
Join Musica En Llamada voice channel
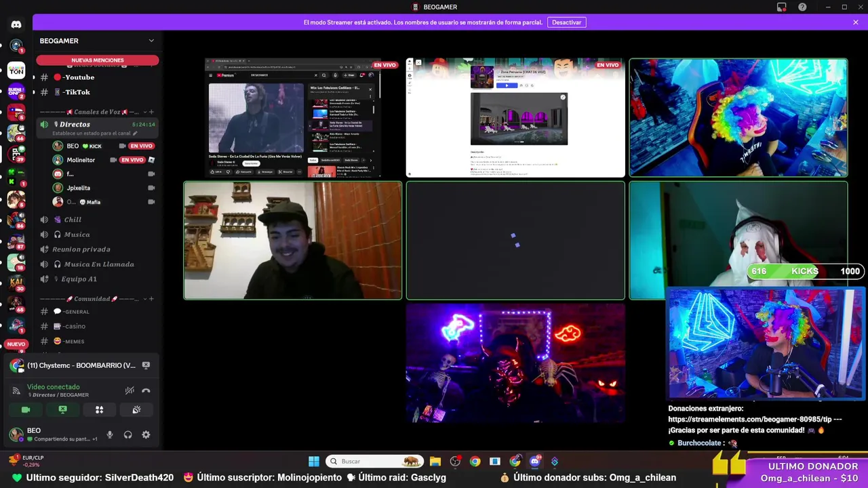pos(97,264)
